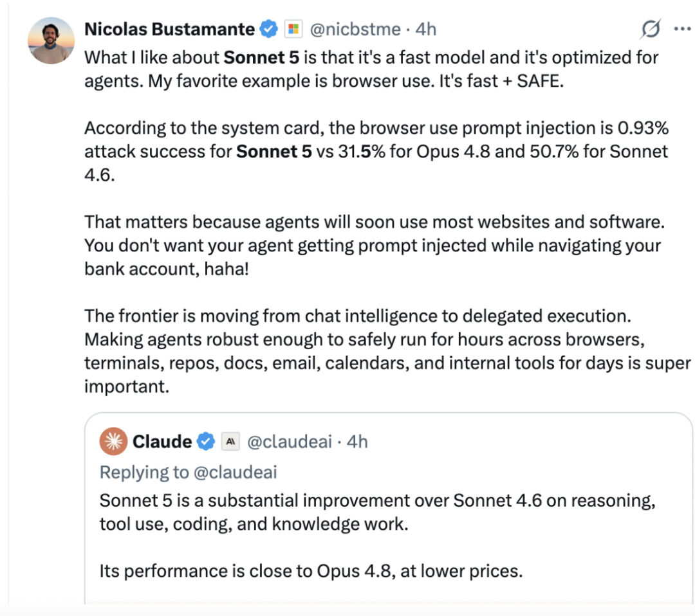This screenshot has width=695, height=616.
Task: Click the line mentioning Opus 4.8 lower prices
Action: coord(311,571)
